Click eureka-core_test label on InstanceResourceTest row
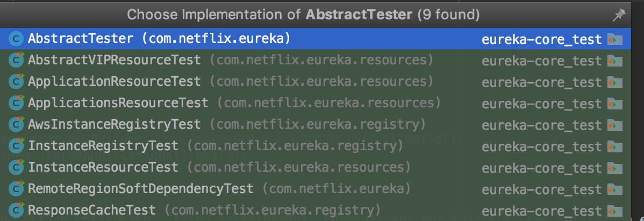Image resolution: width=644 pixels, height=221 pixels. point(541,168)
